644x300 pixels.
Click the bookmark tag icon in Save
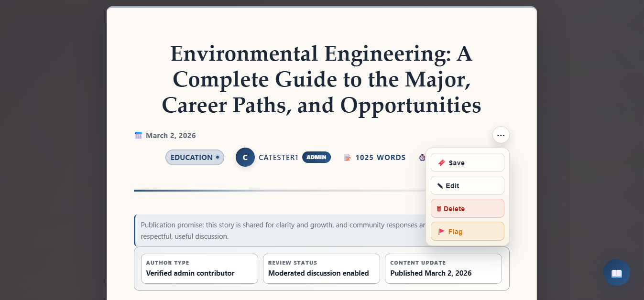(441, 163)
